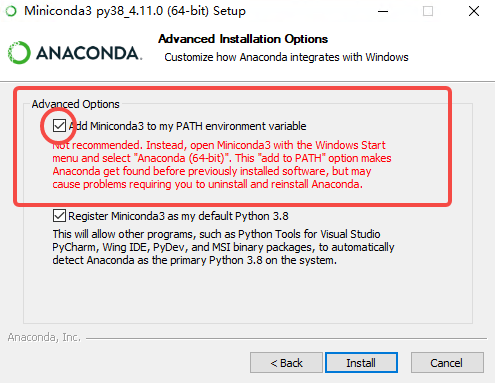Go back with the '< Back' button
Screen dimensions: 495x383
[x=286, y=363]
